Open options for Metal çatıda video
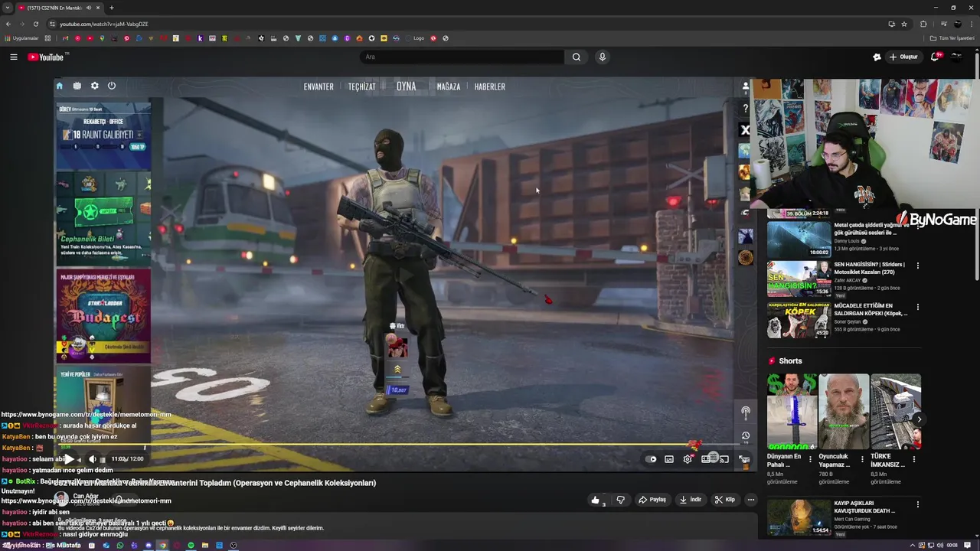980x551 pixels. pyautogui.click(x=918, y=226)
